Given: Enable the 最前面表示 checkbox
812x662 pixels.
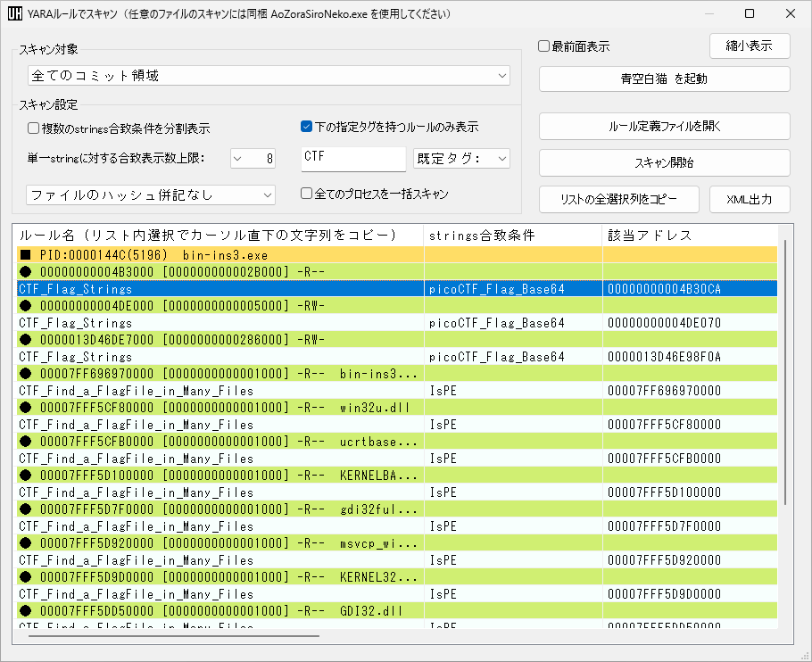Looking at the screenshot, I should tap(543, 46).
